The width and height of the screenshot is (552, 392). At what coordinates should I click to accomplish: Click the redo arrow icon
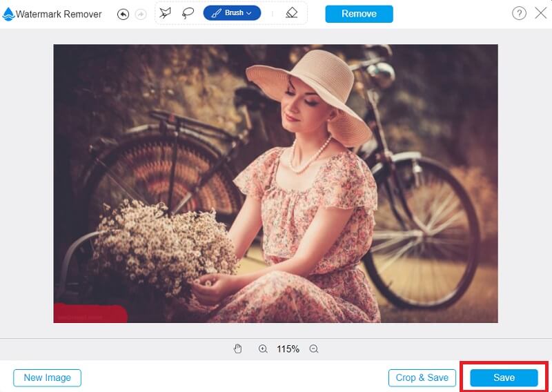[141, 14]
